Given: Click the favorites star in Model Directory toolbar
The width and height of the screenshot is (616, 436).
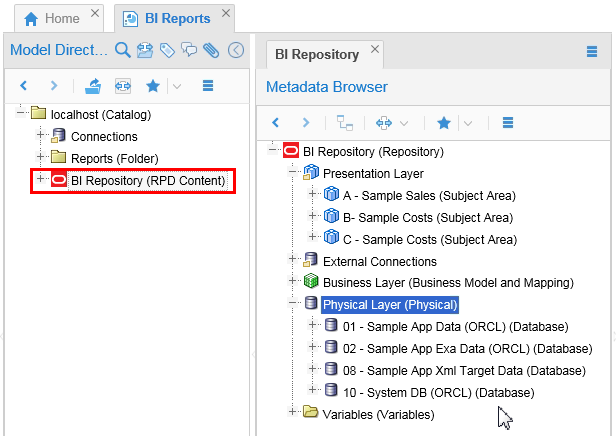Looking at the screenshot, I should (153, 86).
